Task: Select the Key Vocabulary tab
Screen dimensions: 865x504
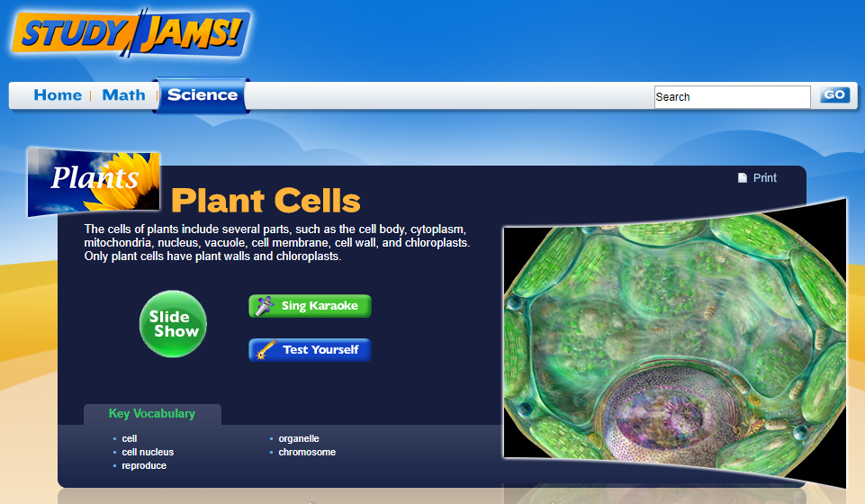Action: click(x=152, y=414)
